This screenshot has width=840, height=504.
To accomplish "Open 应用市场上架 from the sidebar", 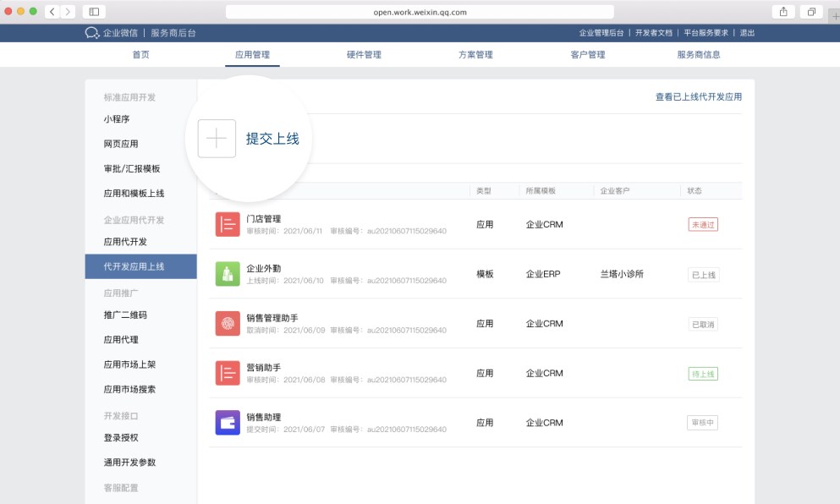I will coord(129,364).
